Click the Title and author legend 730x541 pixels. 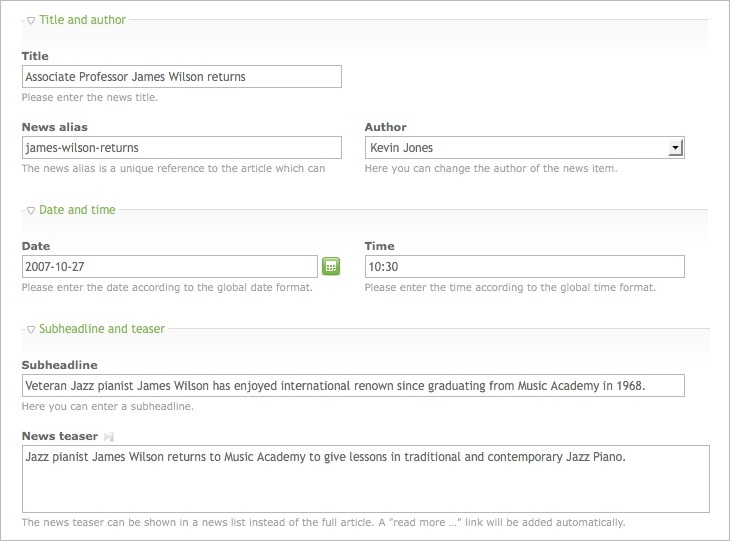(82, 20)
